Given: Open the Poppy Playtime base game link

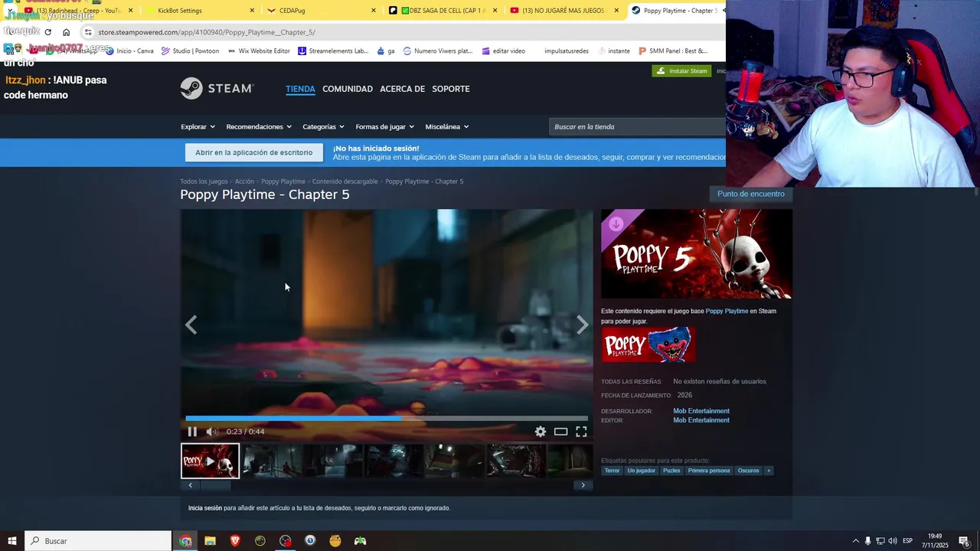Looking at the screenshot, I should coord(727,311).
